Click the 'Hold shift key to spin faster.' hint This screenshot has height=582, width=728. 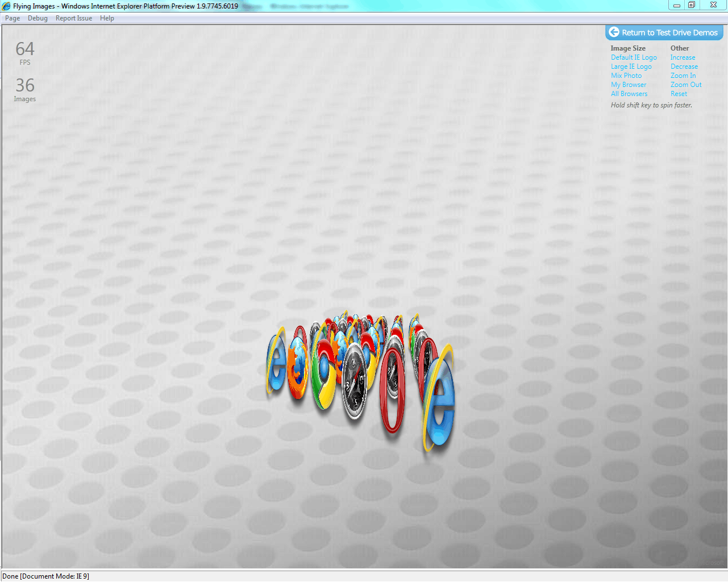[x=651, y=105]
